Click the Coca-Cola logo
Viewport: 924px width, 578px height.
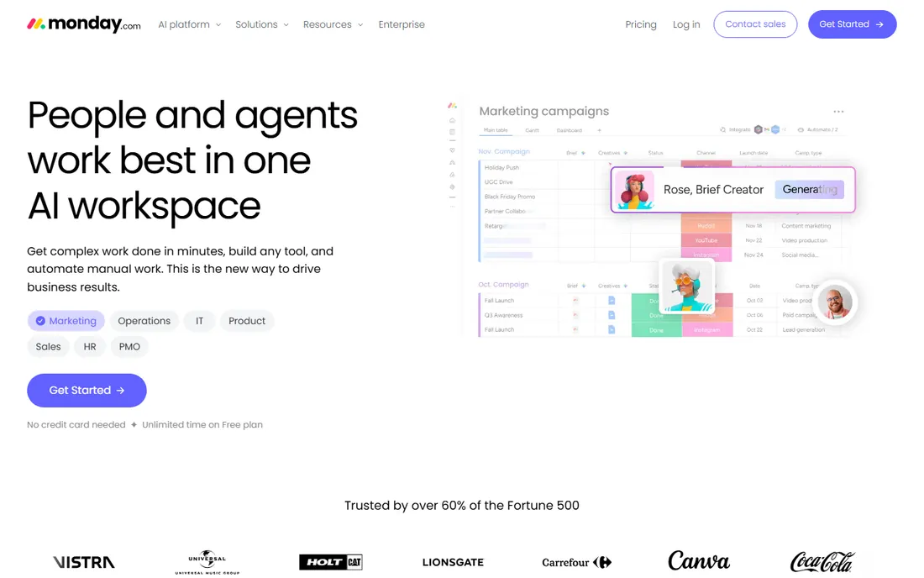coord(822,561)
